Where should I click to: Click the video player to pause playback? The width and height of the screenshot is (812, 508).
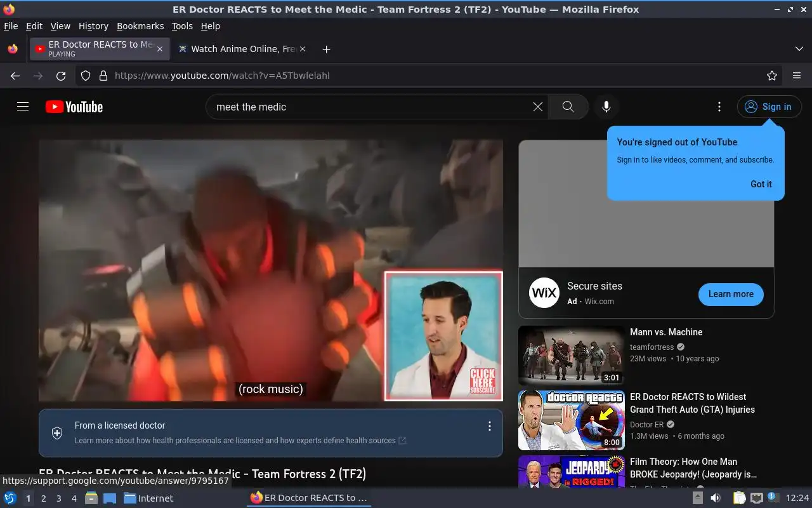(x=271, y=271)
